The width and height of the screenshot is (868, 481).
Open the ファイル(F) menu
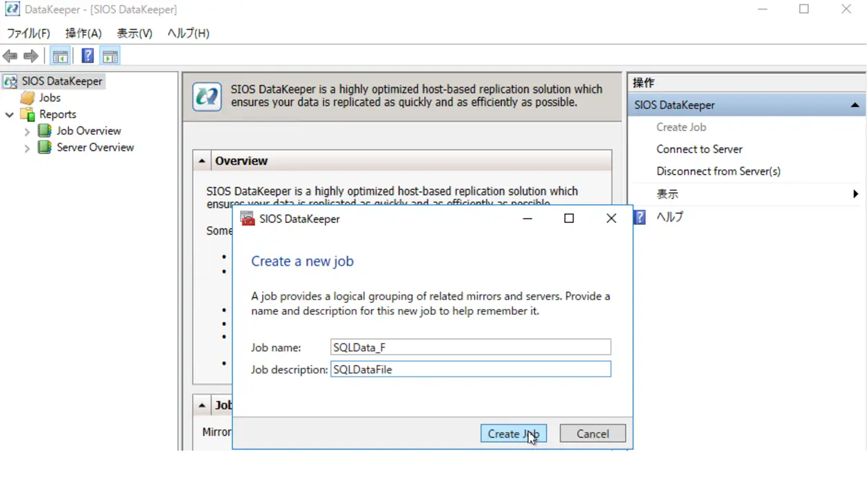(29, 33)
